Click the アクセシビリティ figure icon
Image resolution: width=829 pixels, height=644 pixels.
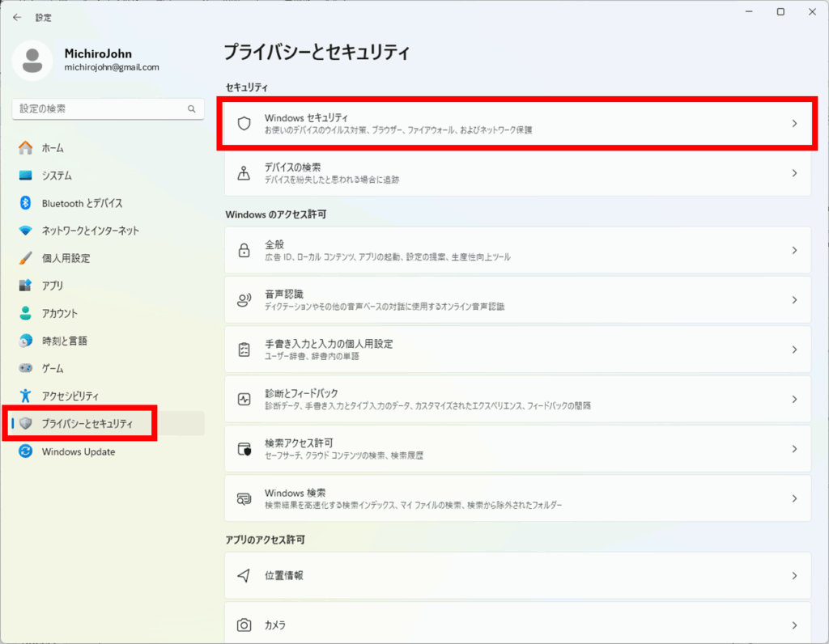[25, 396]
